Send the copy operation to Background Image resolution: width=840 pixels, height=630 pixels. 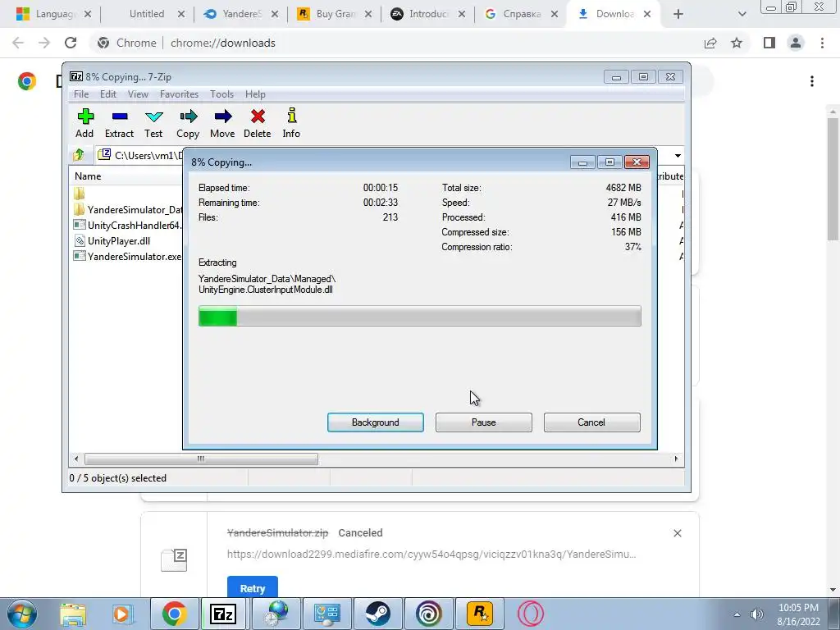pyautogui.click(x=376, y=422)
